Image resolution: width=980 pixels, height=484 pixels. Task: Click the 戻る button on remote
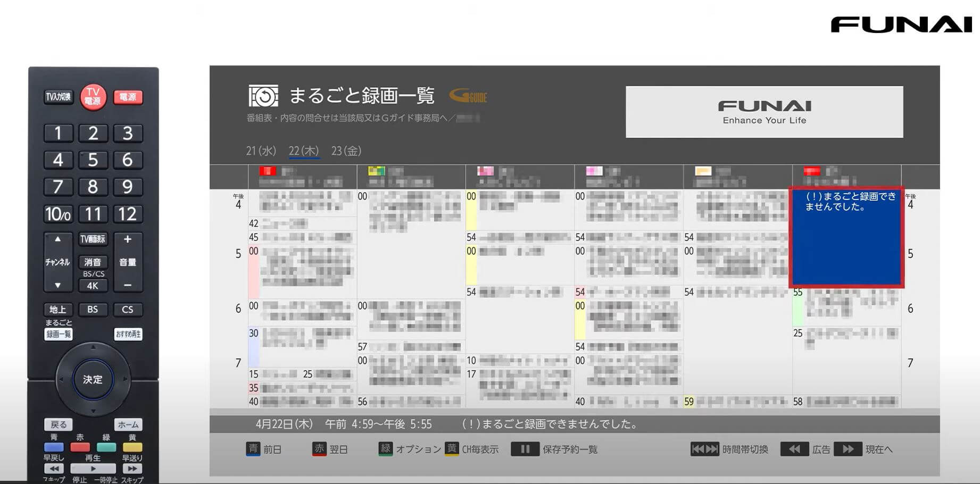coord(58,424)
